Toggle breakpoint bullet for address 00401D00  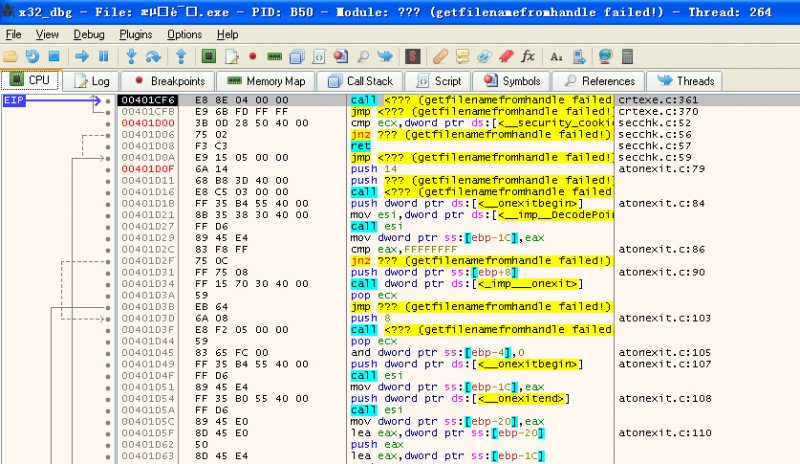tap(108, 124)
